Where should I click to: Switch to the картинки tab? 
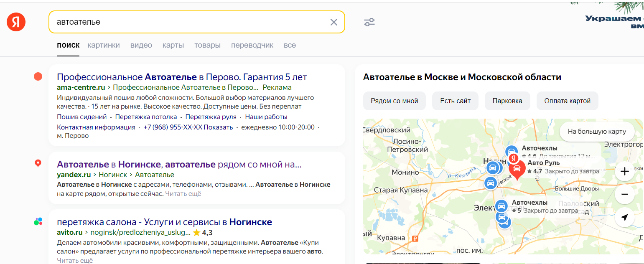104,45
